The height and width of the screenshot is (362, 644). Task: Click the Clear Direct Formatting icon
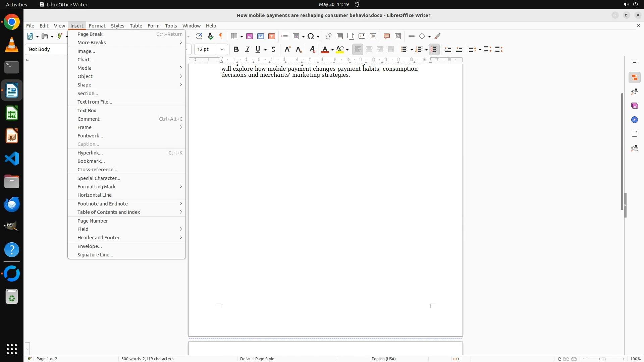coord(312,50)
